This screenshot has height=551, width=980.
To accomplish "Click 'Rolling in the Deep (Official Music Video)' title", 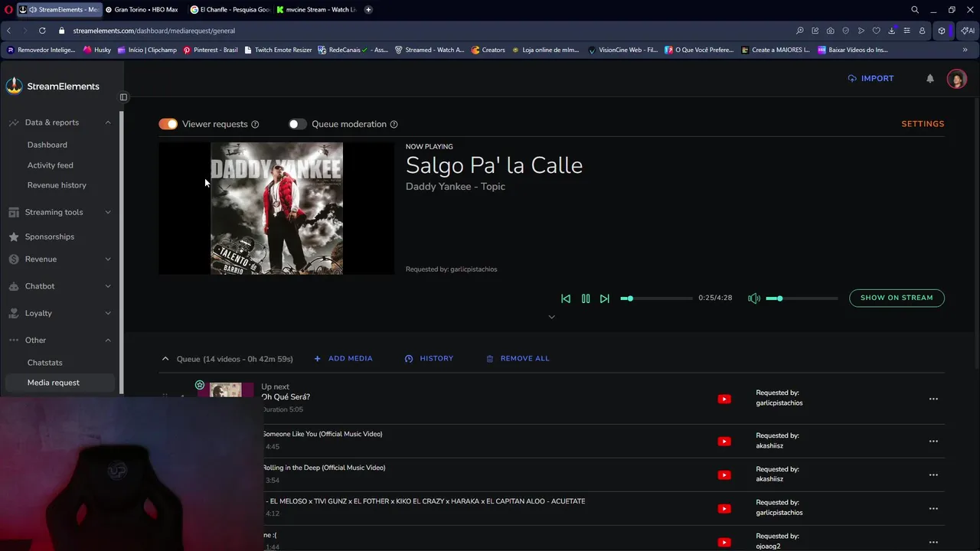I will [x=324, y=468].
